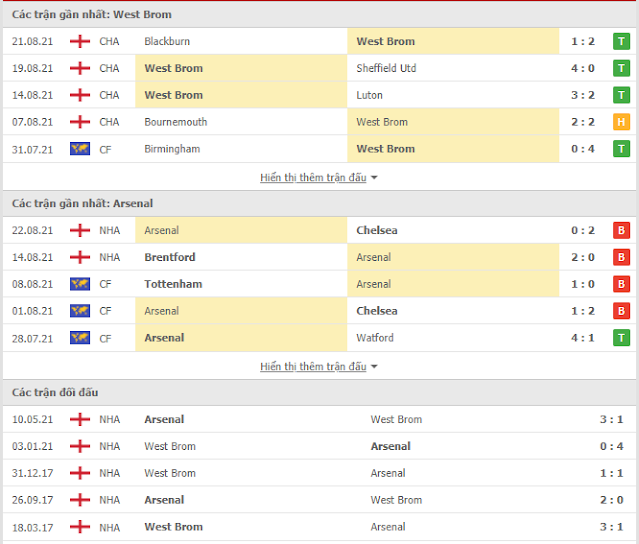Click the 4 : 0 score versus Sheffield
Image resolution: width=639 pixels, height=544 pixels.
[583, 68]
